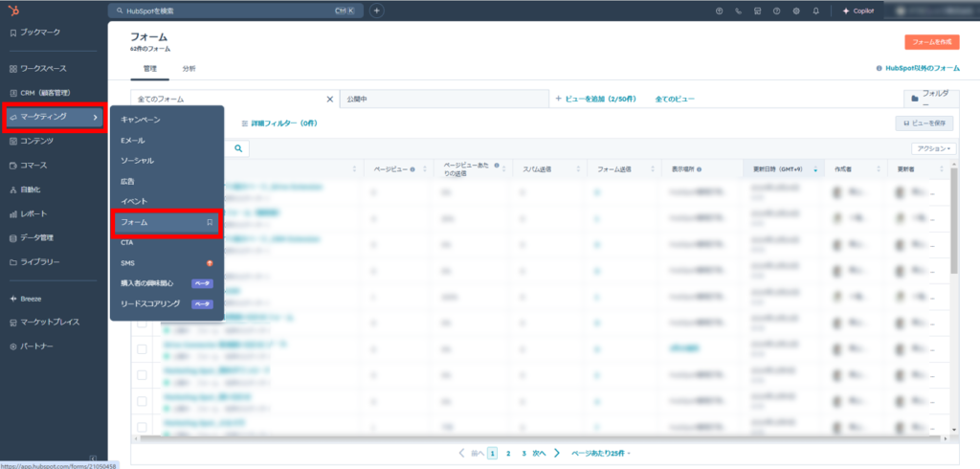Open the フォルダー button
The width and height of the screenshot is (980, 469).
click(x=930, y=99)
